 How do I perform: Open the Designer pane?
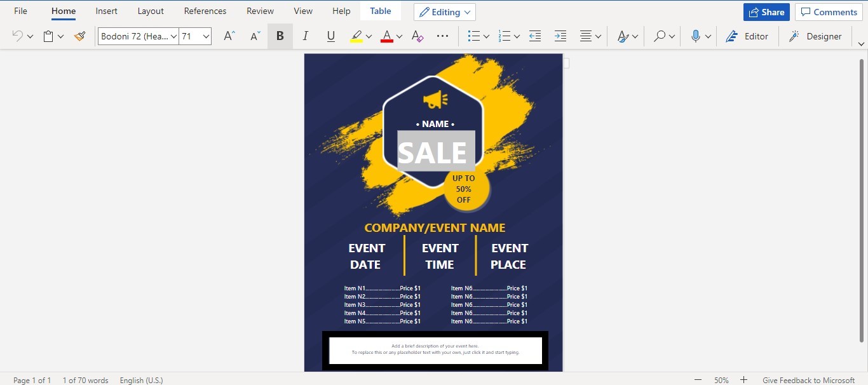point(815,36)
